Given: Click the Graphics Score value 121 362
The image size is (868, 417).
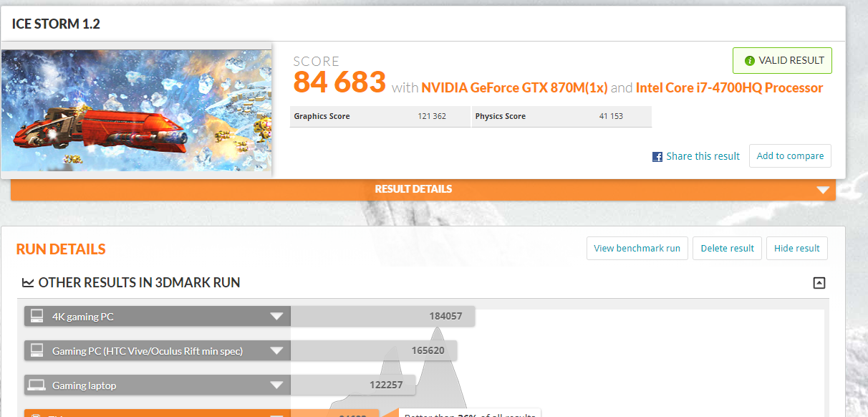Looking at the screenshot, I should (x=432, y=116).
